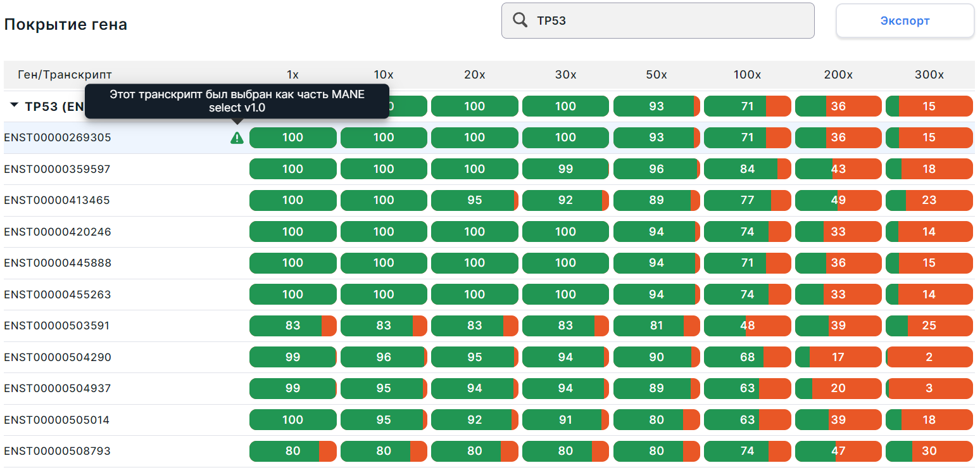Image resolution: width=980 pixels, height=470 pixels.
Task: Click the 200x column header
Action: point(838,75)
